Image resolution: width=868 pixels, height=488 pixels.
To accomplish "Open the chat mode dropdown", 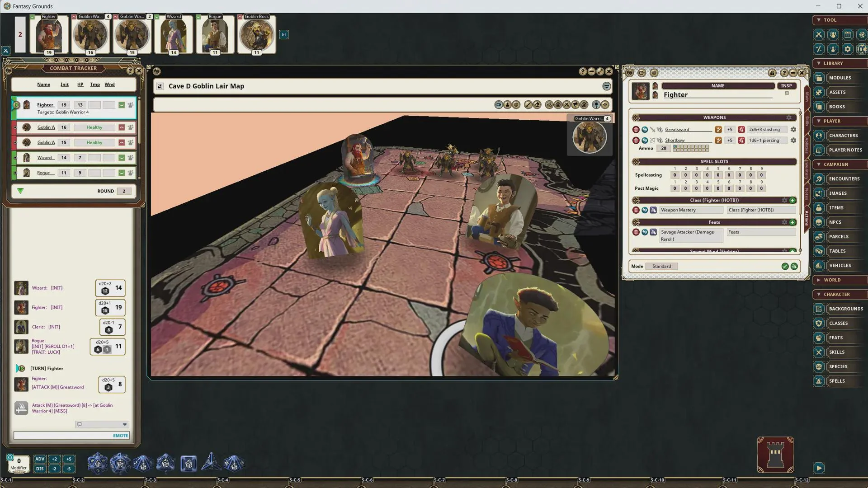I will [x=102, y=425].
